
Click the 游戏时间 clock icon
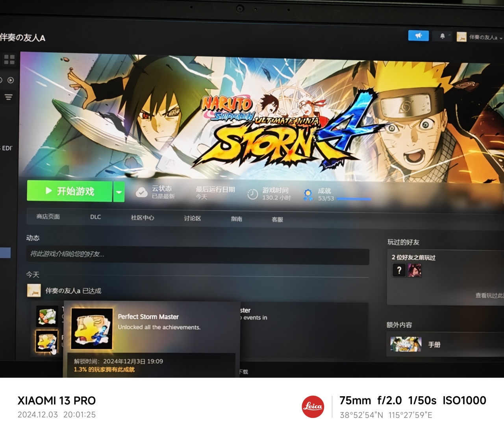pos(252,194)
